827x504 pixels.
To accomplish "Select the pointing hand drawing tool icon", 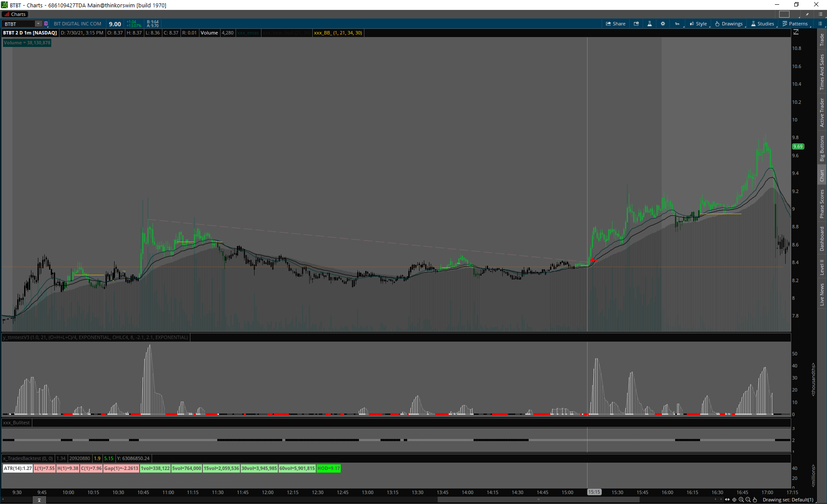I will pos(755,500).
